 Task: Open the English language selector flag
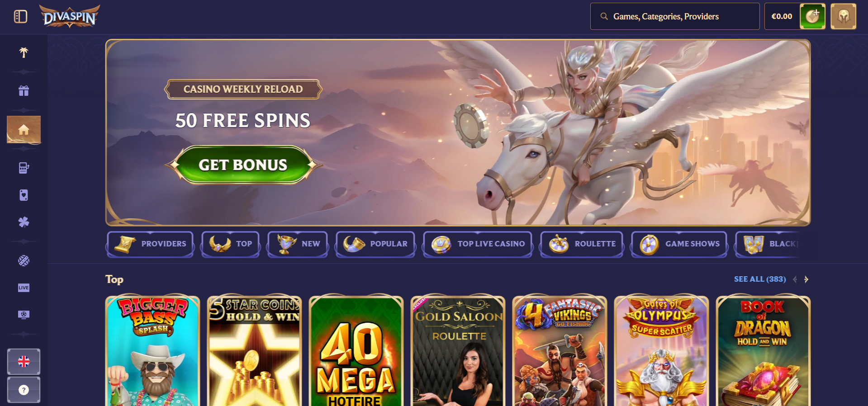point(24,362)
